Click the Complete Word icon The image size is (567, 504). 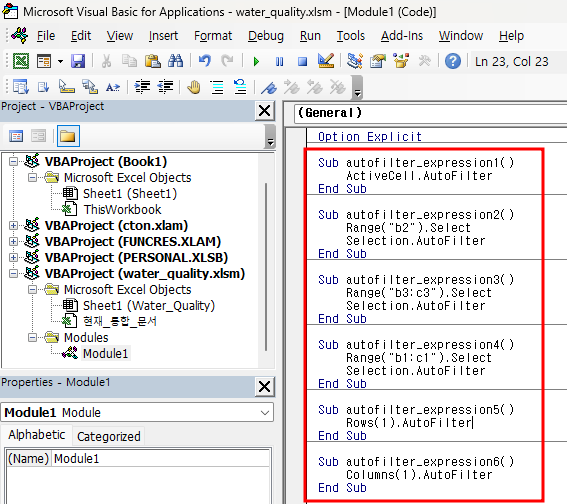(113, 87)
